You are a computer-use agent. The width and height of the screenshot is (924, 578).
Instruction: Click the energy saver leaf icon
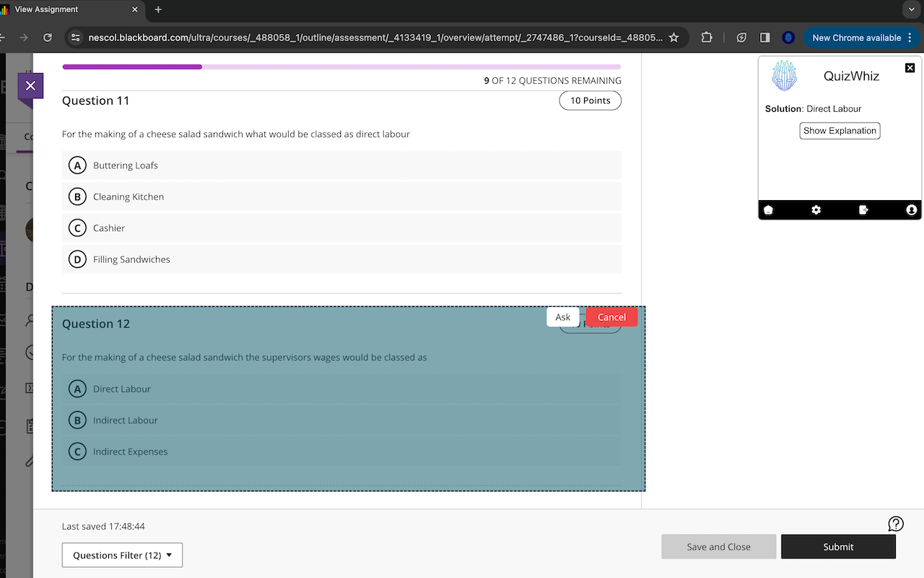(741, 38)
